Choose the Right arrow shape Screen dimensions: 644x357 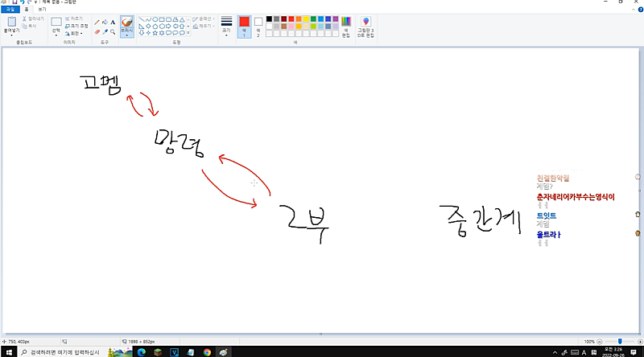[x=168, y=27]
